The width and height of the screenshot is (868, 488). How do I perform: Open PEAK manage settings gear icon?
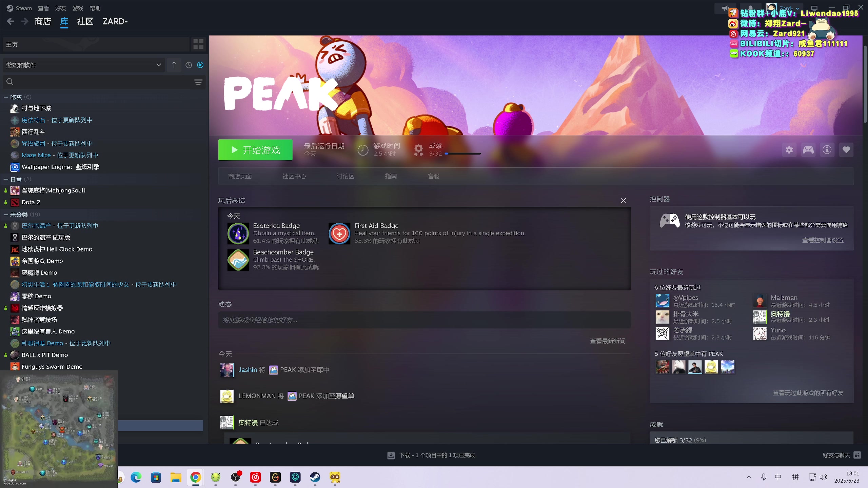click(x=789, y=150)
